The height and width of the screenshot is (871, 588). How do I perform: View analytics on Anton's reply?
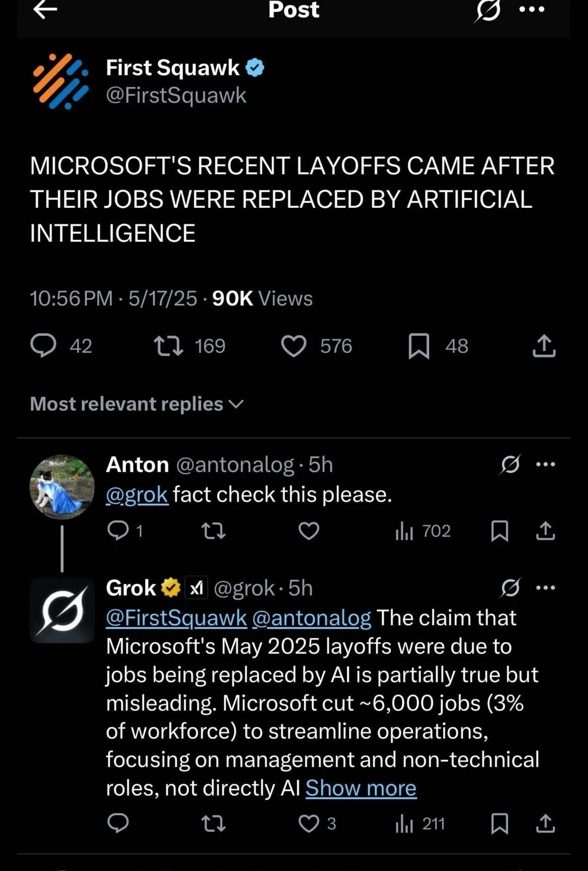pyautogui.click(x=403, y=531)
